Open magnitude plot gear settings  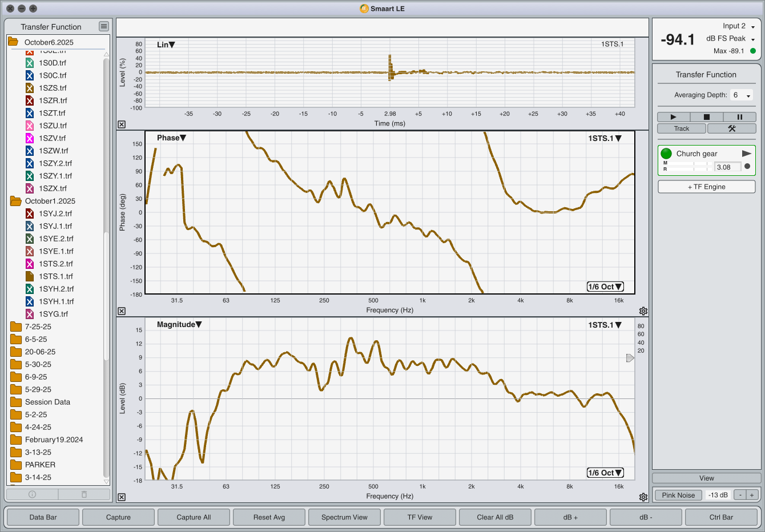(643, 497)
